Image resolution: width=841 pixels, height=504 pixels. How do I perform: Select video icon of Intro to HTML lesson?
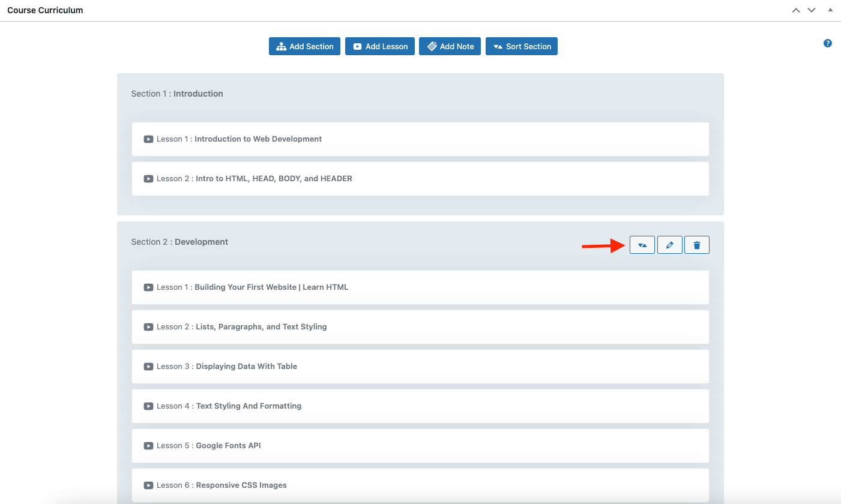[148, 179]
